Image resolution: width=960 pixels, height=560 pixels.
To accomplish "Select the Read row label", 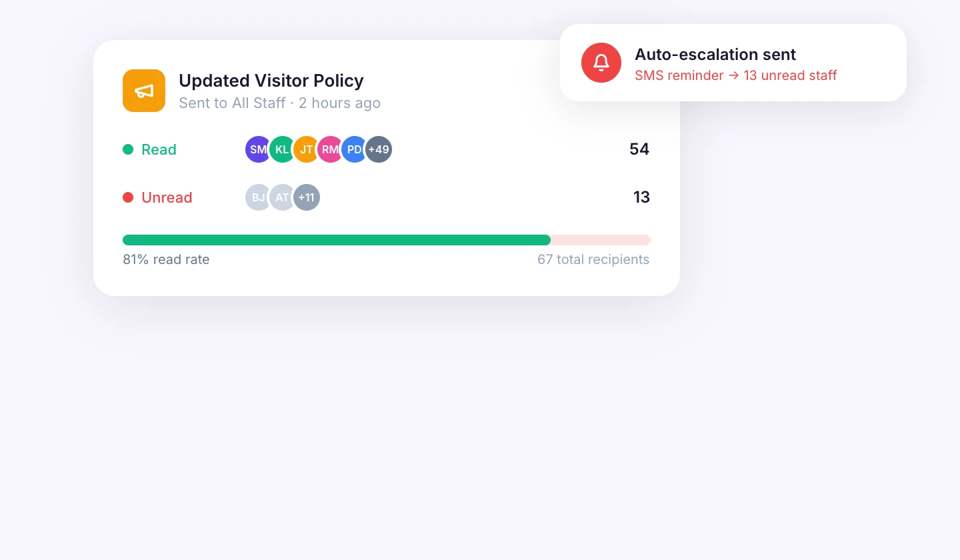I will [159, 149].
